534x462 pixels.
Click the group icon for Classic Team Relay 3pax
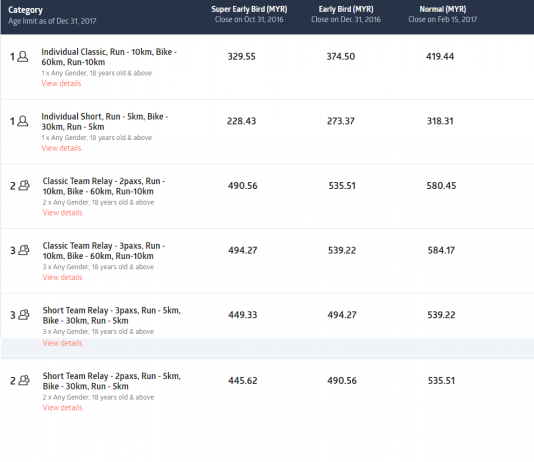click(24, 250)
